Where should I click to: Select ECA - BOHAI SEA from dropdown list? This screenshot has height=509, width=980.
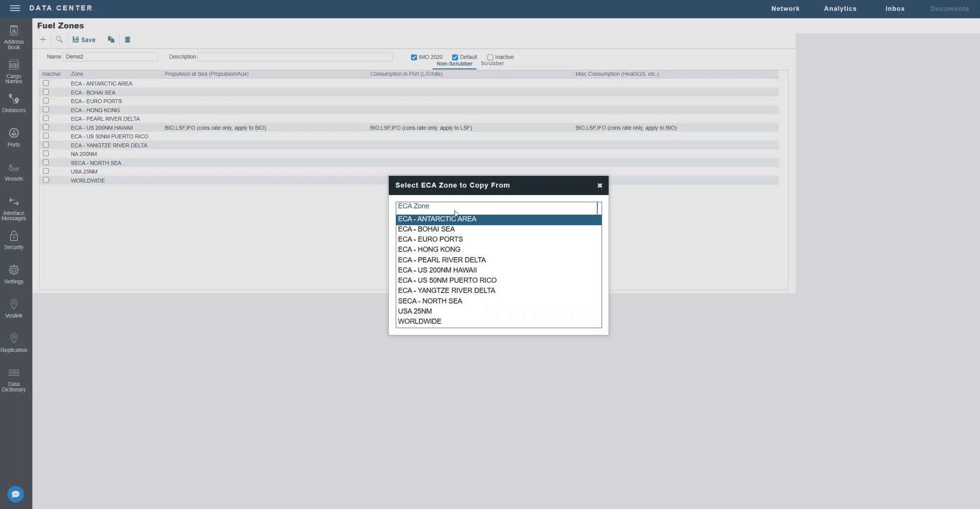tap(426, 229)
